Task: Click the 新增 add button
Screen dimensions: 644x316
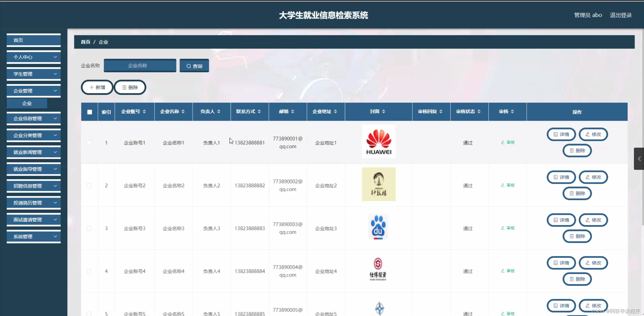Action: coord(97,87)
